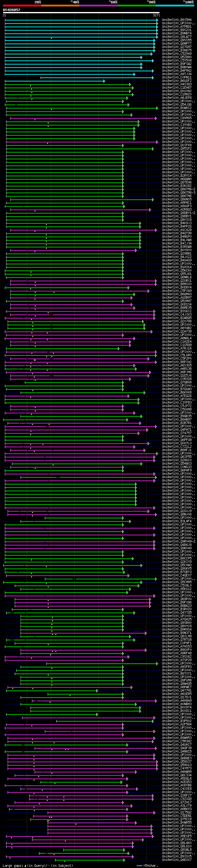Choose hit UniRef100_Q9DBY1-2
Viewport: 197px width, 868px height.
(x=179, y=213)
